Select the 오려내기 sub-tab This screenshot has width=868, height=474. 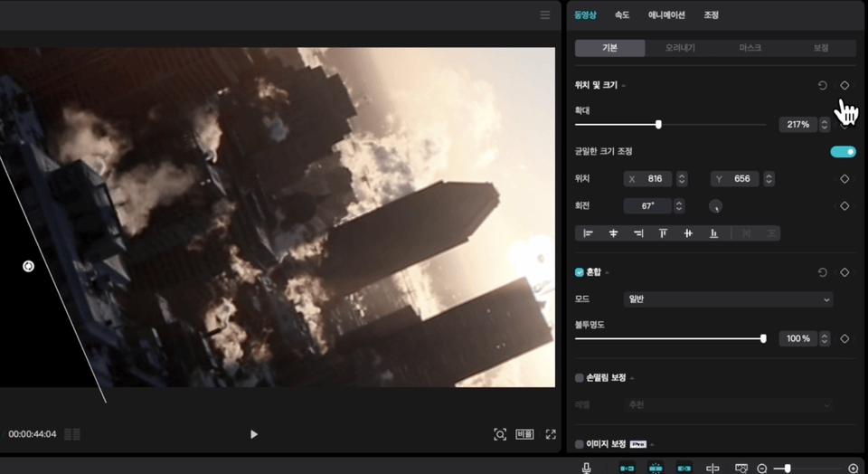[680, 48]
